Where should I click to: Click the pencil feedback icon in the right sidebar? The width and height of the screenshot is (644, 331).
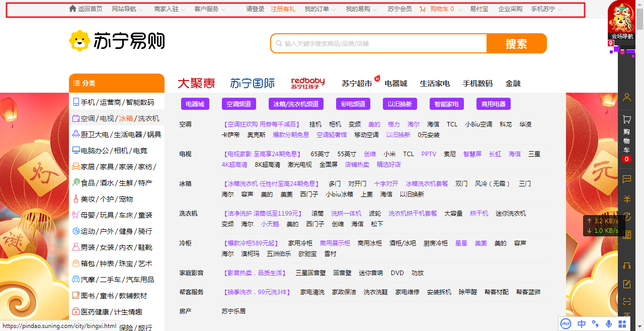coord(626,284)
